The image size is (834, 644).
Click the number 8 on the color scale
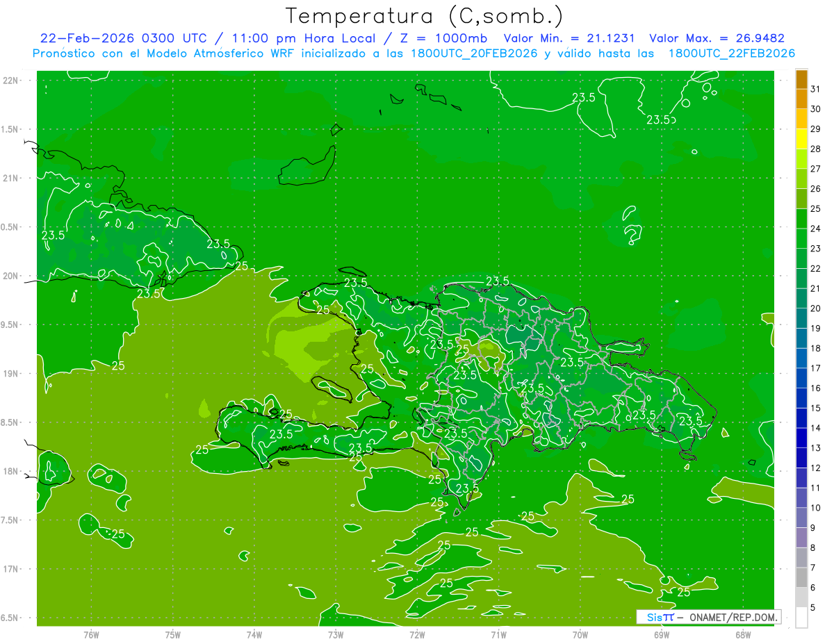tap(813, 547)
